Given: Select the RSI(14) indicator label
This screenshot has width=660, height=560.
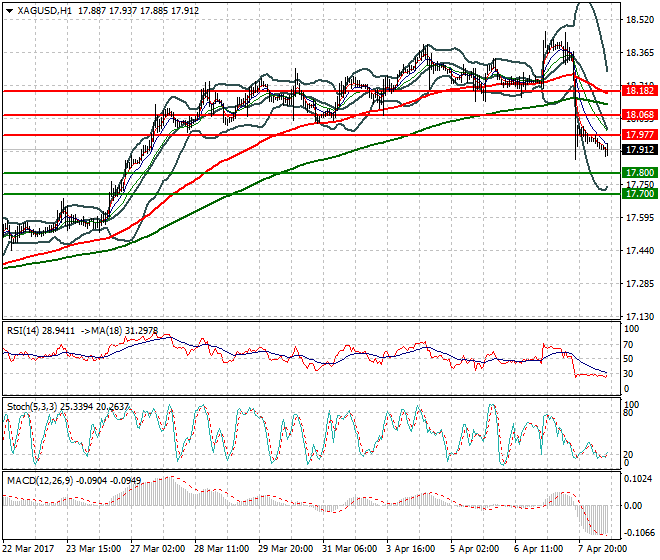Looking at the screenshot, I should pyautogui.click(x=23, y=331).
